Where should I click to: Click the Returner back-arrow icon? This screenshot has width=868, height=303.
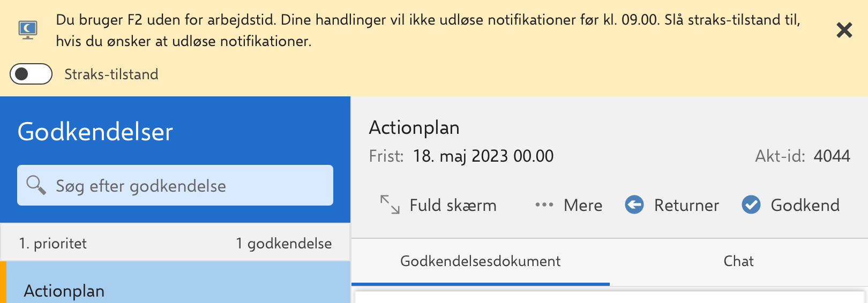[634, 204]
